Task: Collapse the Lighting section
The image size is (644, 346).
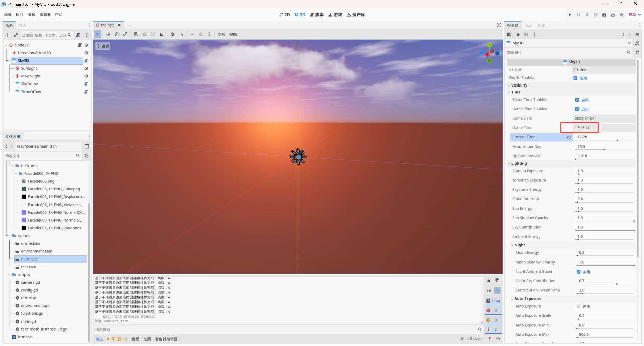Action: (519, 164)
